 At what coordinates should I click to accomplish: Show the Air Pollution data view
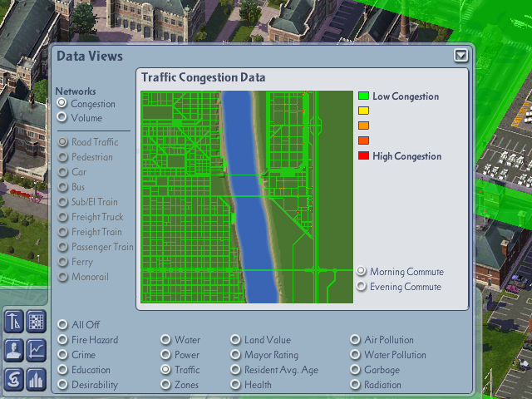coord(355,340)
